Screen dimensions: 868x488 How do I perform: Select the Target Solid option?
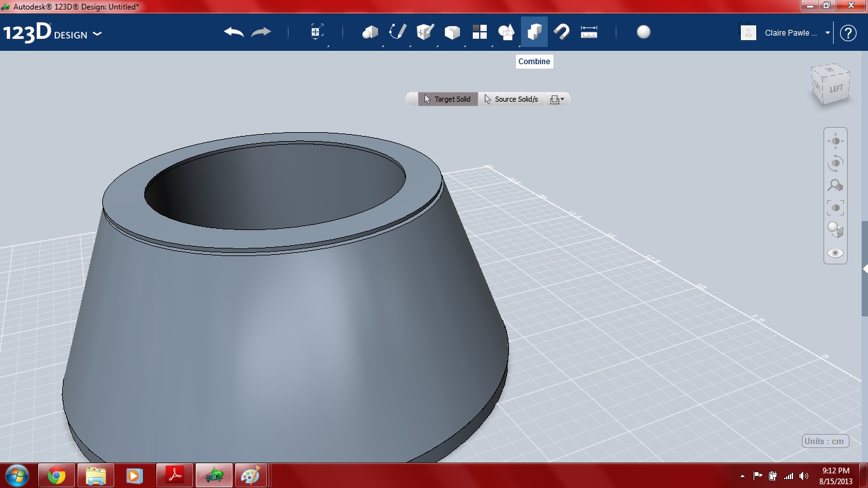point(448,99)
